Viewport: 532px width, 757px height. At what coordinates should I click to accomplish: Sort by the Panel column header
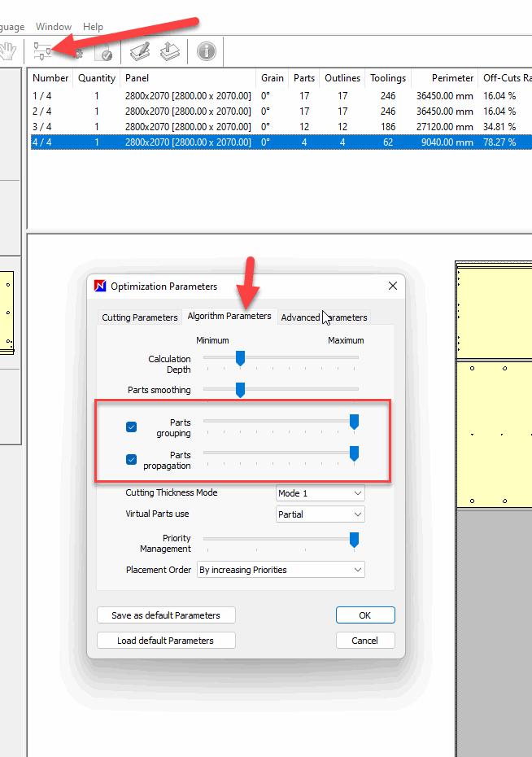pos(188,78)
